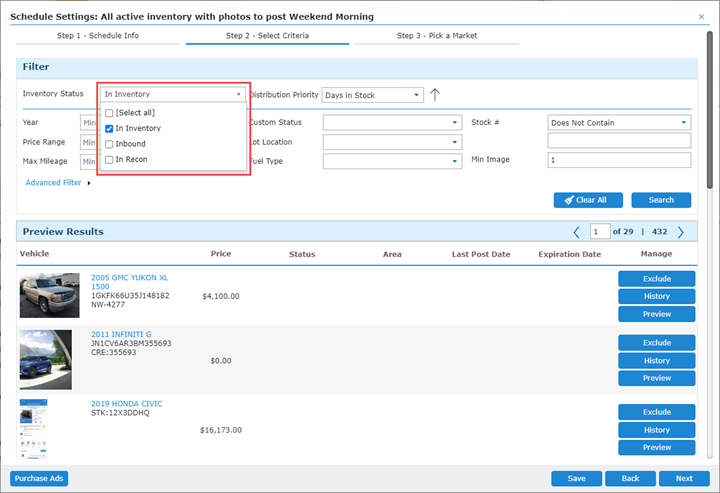The image size is (720, 493).
Task: Open the 2005 GMC YUKON XL 1500 link
Action: [x=129, y=282]
